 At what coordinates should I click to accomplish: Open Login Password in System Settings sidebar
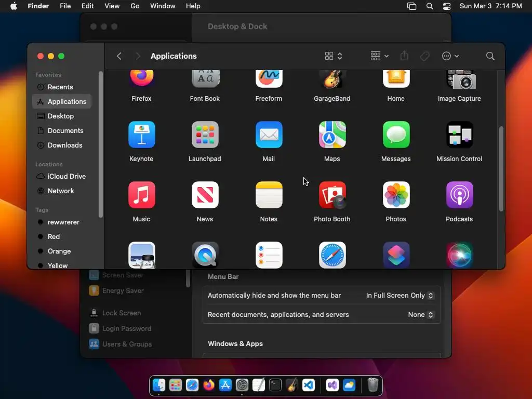click(120, 328)
